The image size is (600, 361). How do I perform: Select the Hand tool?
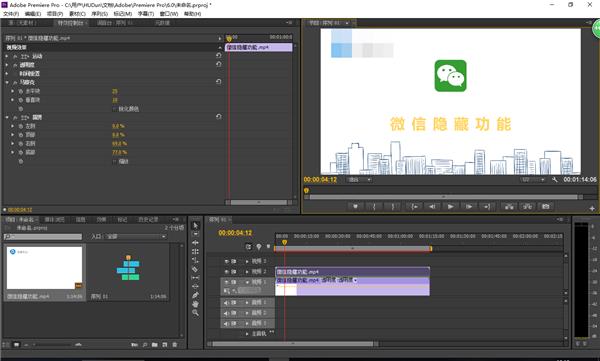click(x=196, y=304)
